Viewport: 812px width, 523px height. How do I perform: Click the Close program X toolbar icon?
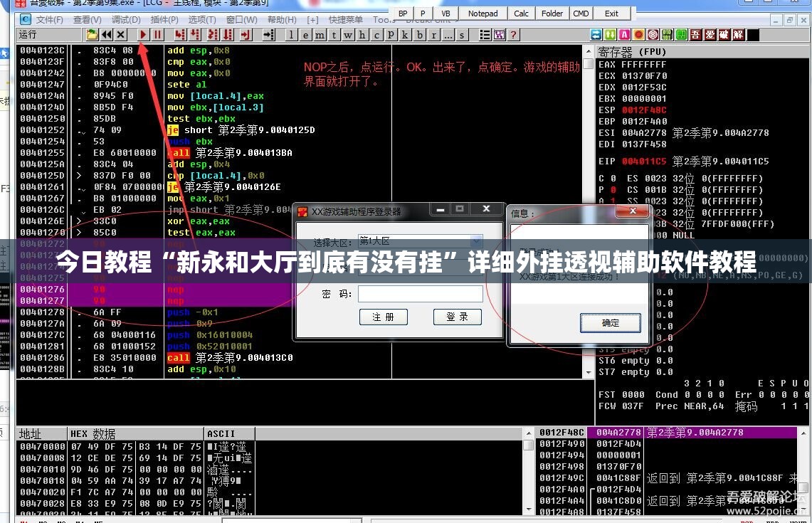[x=121, y=35]
